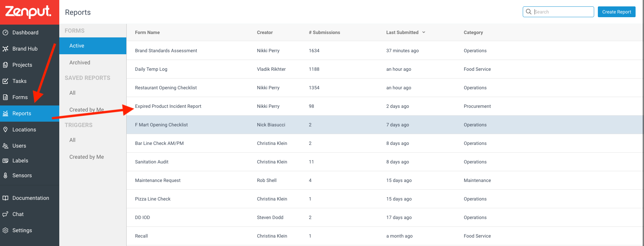This screenshot has height=246, width=644.
Task: Click the Users people icon
Action: (5, 146)
